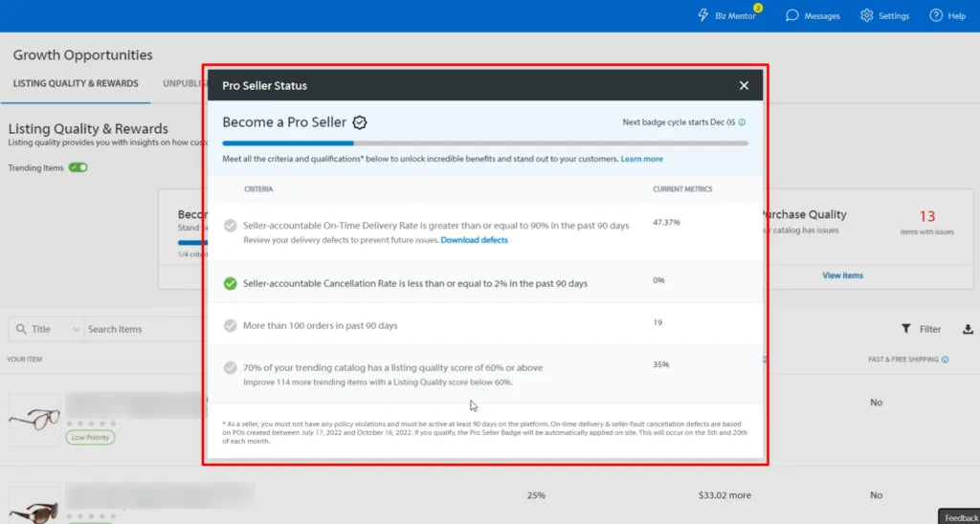The height and width of the screenshot is (524, 980).
Task: Click the Search items input field
Action: [x=144, y=329]
